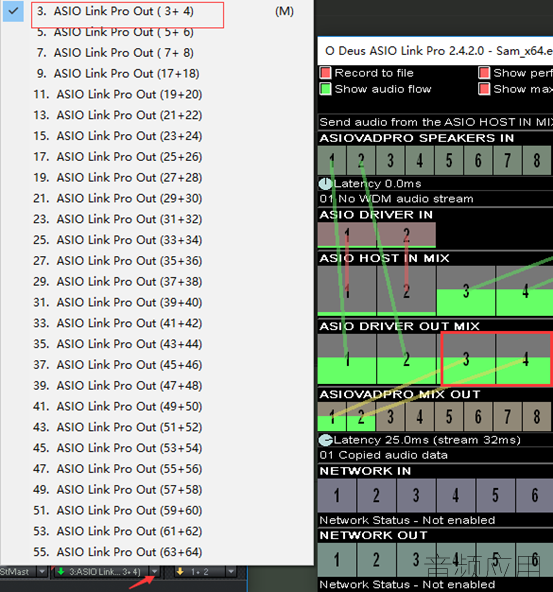Click channel 1 in NETWORK OUT
This screenshot has width=553, height=592.
(337, 560)
